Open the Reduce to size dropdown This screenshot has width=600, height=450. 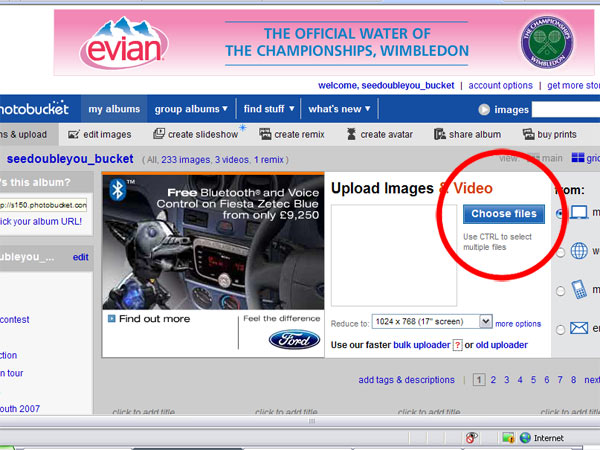point(486,322)
